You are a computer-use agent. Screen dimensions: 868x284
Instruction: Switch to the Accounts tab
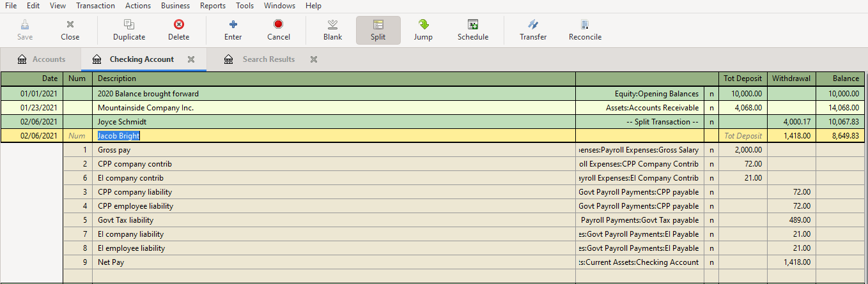42,59
